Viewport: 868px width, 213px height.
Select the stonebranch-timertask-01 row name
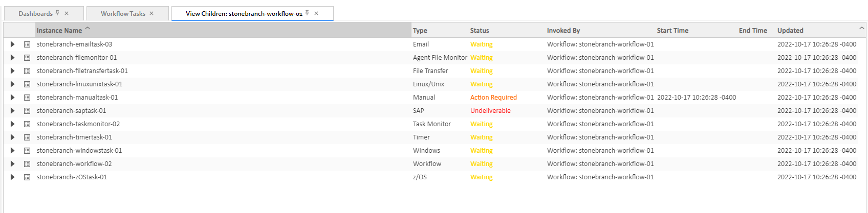pyautogui.click(x=74, y=137)
